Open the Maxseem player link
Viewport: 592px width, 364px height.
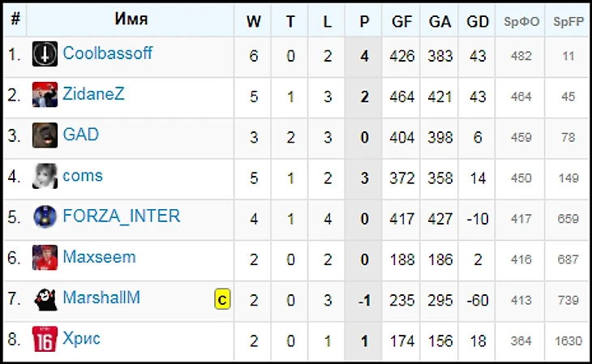pos(99,257)
